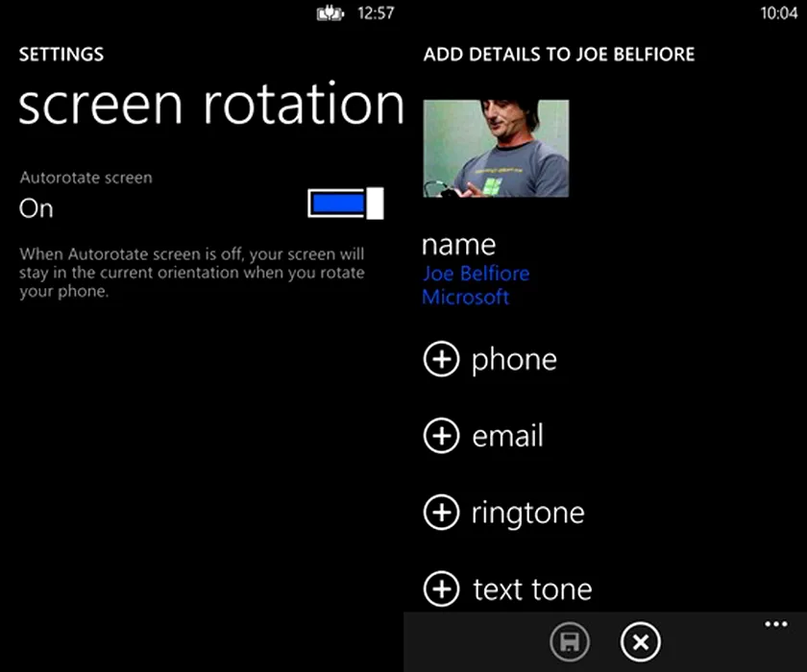This screenshot has width=807, height=672.
Task: Select the ringtone label
Action: pyautogui.click(x=528, y=514)
